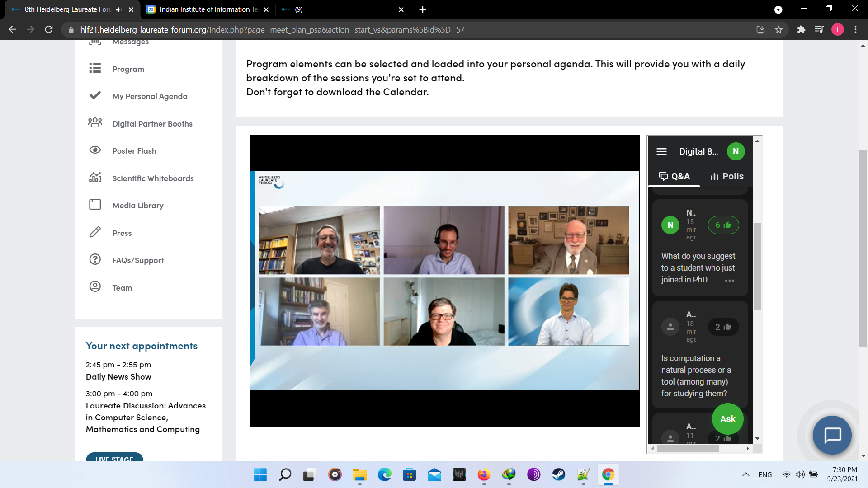Image resolution: width=868 pixels, height=488 pixels.
Task: Click the Scientific Whiteboards chart icon
Action: pos(95,178)
